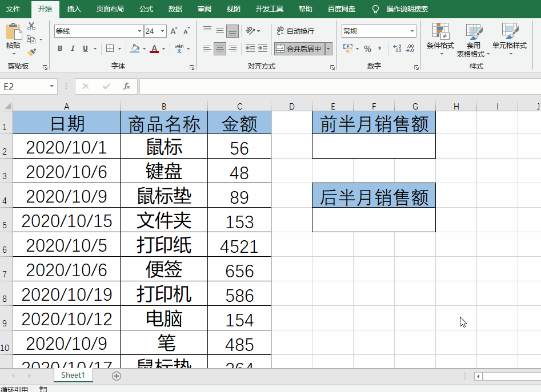The image size is (541, 392).
Task: Select bottom vertical alignment
Action: click(233, 31)
